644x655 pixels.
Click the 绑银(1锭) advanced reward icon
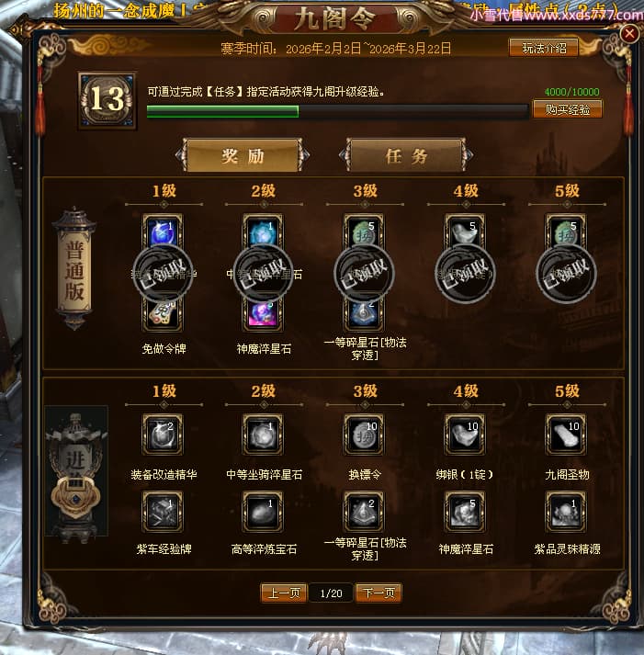point(465,434)
